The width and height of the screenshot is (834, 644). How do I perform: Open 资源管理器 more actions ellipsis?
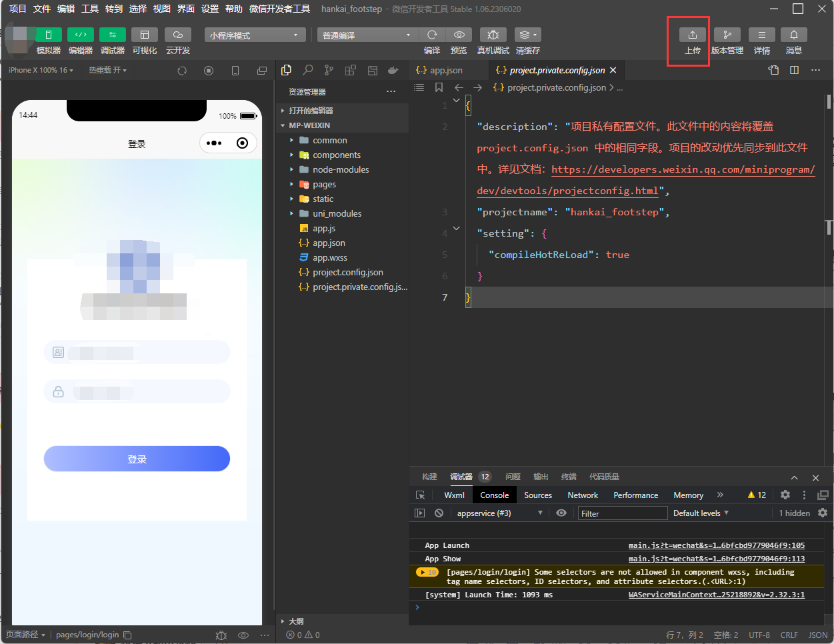391,92
